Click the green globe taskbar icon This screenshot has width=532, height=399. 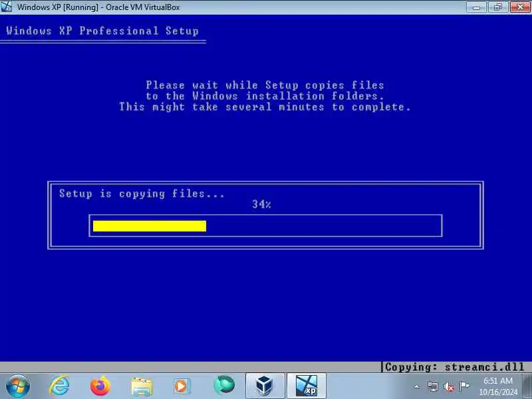(x=224, y=386)
